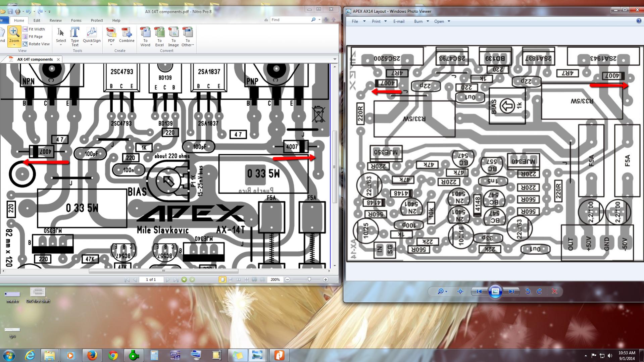
Task: Switch to the Protect ribbon tab
Action: pos(97,20)
